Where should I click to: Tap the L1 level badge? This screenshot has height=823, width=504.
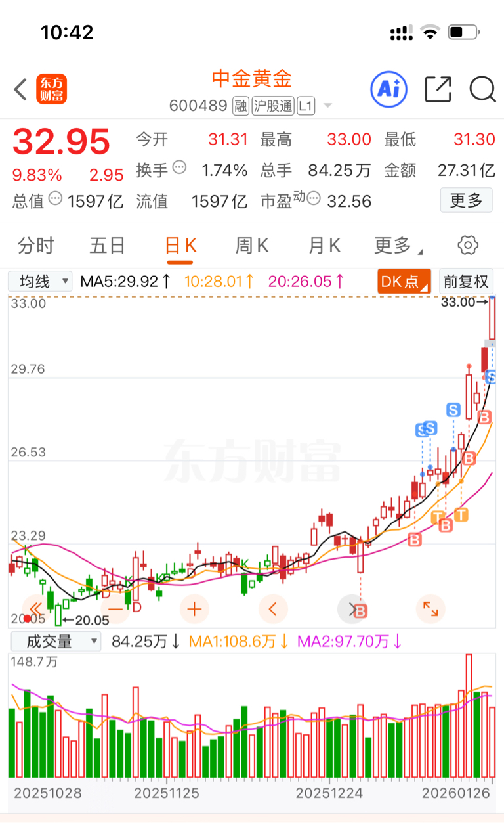pos(306,106)
